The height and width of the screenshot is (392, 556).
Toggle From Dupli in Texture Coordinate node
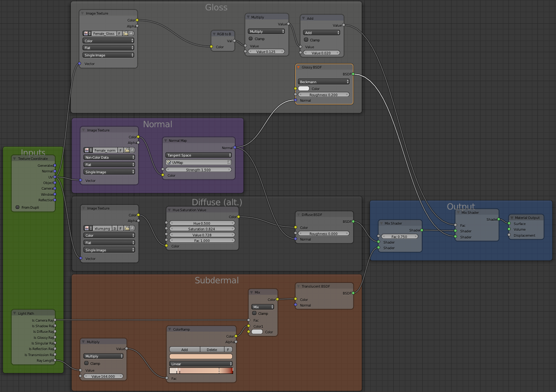coord(18,207)
